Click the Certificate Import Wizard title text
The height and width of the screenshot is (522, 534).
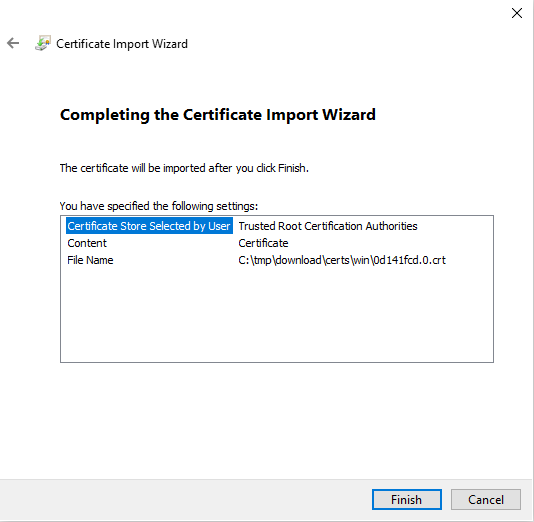[122, 44]
